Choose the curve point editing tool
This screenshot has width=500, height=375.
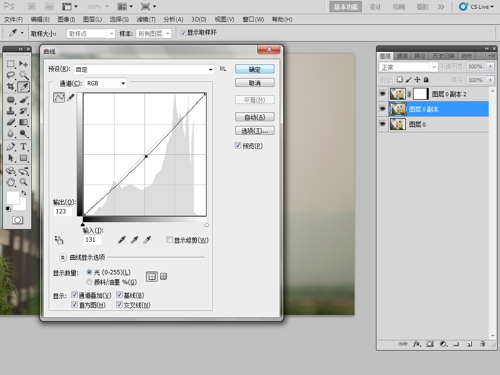[59, 97]
